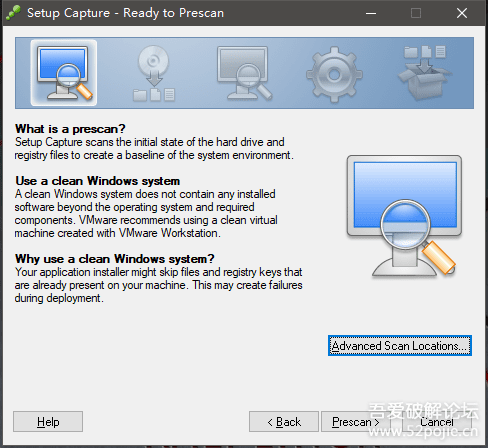Start the scan with Prescan button
Screen dimensions: 488x448
pos(355,422)
